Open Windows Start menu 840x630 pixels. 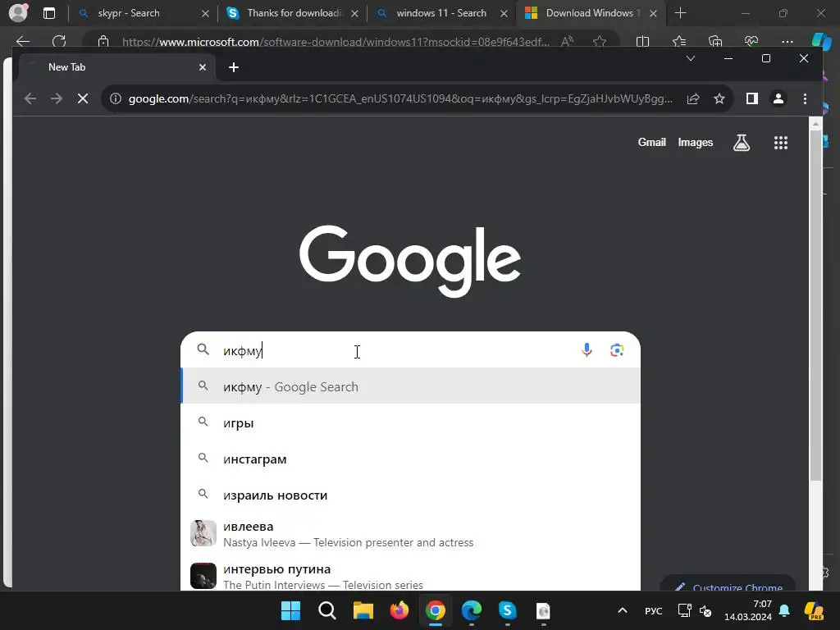tap(291, 610)
